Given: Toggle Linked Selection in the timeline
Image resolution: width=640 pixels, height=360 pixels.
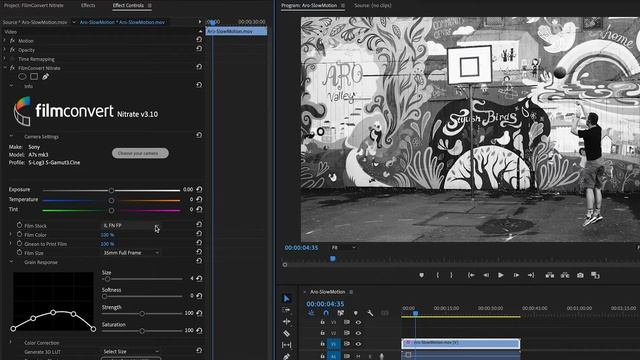Looking at the screenshot, I should [340, 313].
